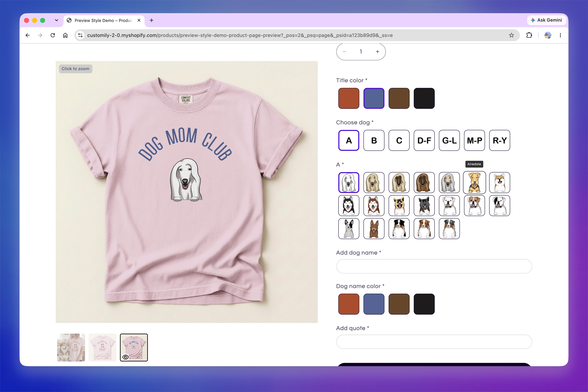The width and height of the screenshot is (588, 392).
Task: Choose dog letter group G-L
Action: point(449,140)
